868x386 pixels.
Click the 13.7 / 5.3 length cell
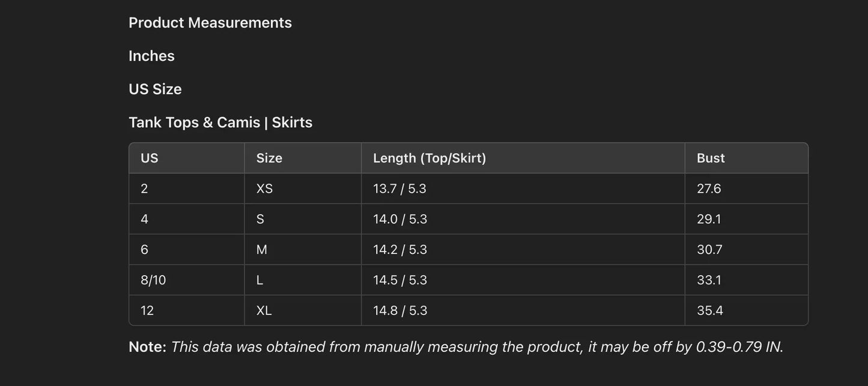[399, 188]
